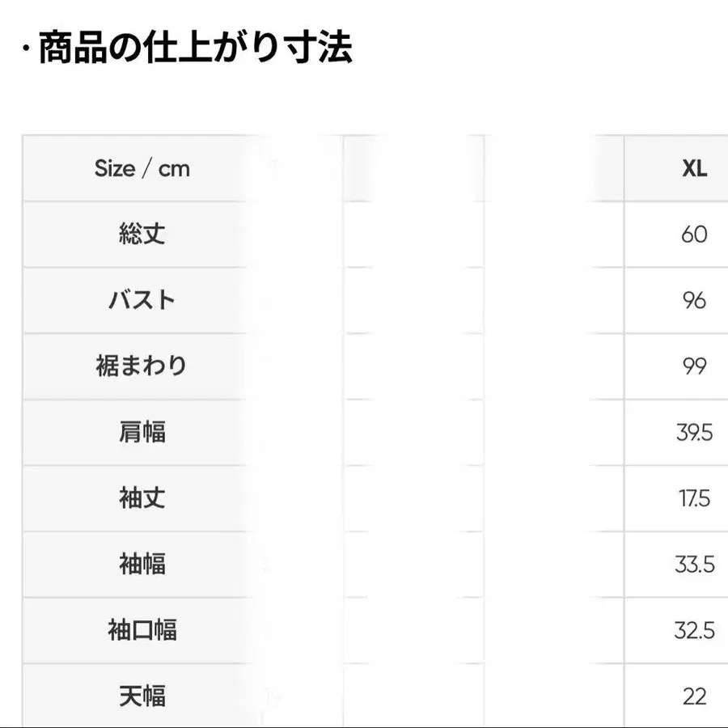Select the XL 天幅 value 22

(x=694, y=696)
